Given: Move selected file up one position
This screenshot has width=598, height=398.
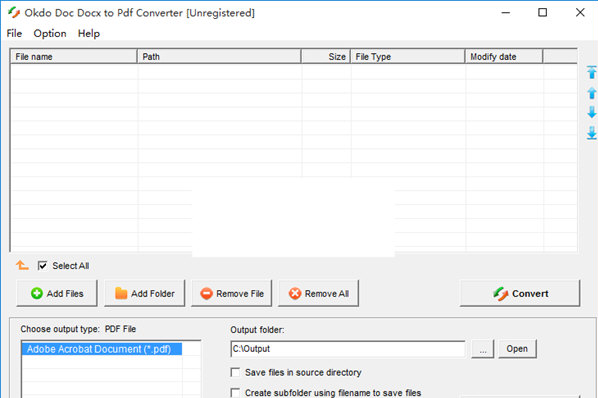Looking at the screenshot, I should [592, 93].
